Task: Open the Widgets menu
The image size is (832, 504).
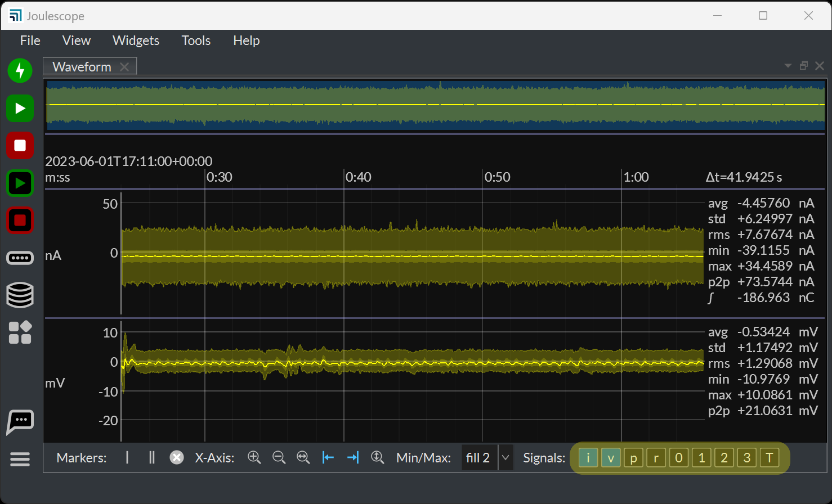Action: tap(136, 40)
